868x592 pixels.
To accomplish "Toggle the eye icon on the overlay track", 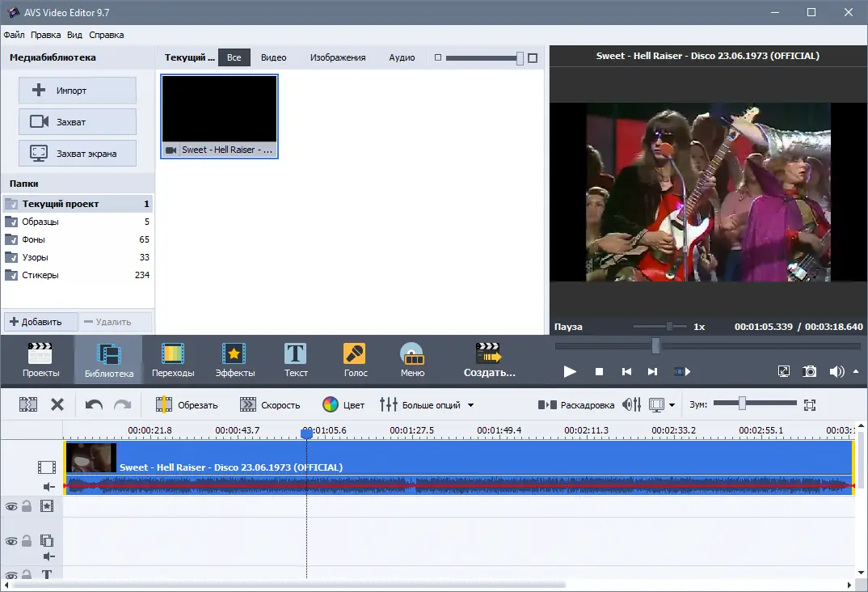I will (11, 541).
